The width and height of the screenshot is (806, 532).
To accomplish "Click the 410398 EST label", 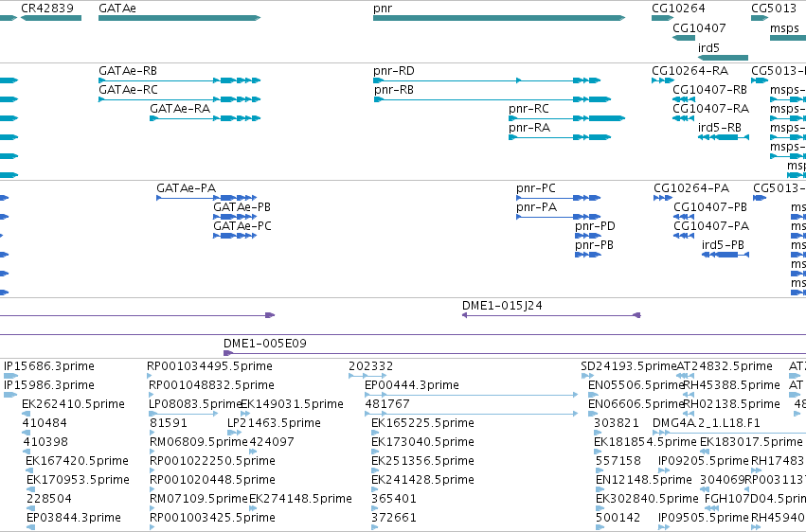I will [45, 442].
